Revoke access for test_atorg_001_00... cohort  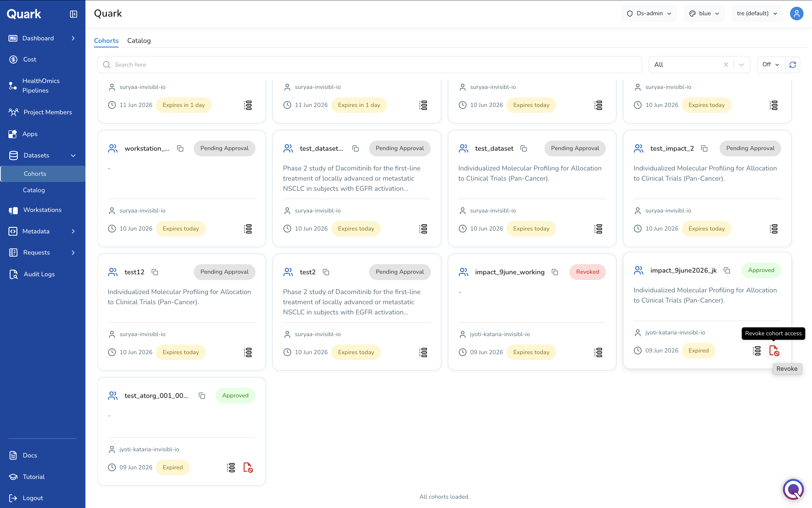tap(248, 468)
